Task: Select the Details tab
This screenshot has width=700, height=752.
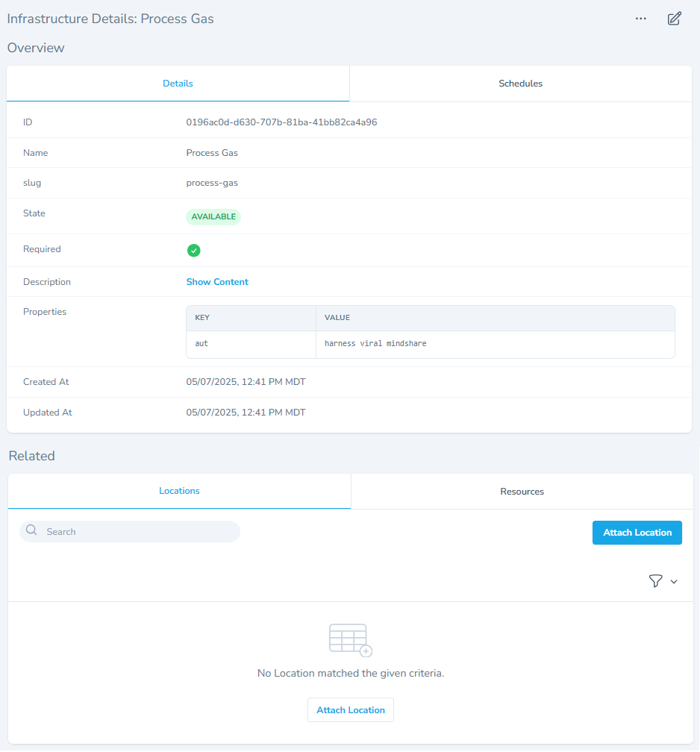Action: 178,84
